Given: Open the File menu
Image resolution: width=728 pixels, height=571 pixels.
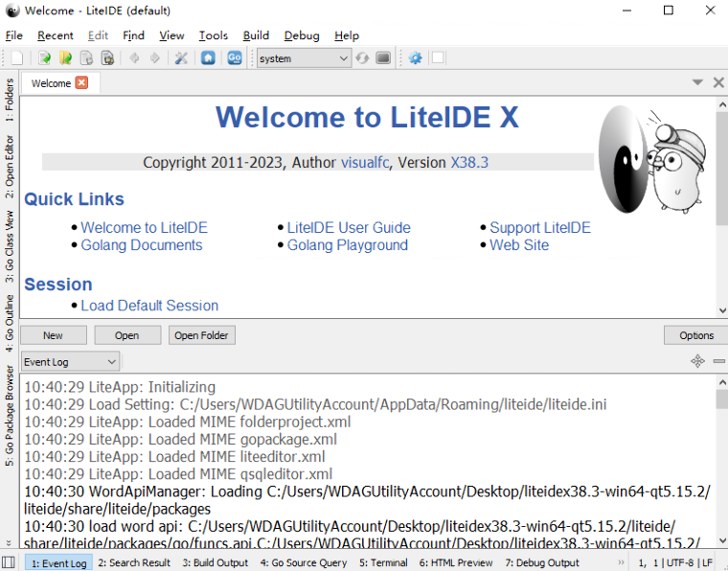Looking at the screenshot, I should 14,35.
